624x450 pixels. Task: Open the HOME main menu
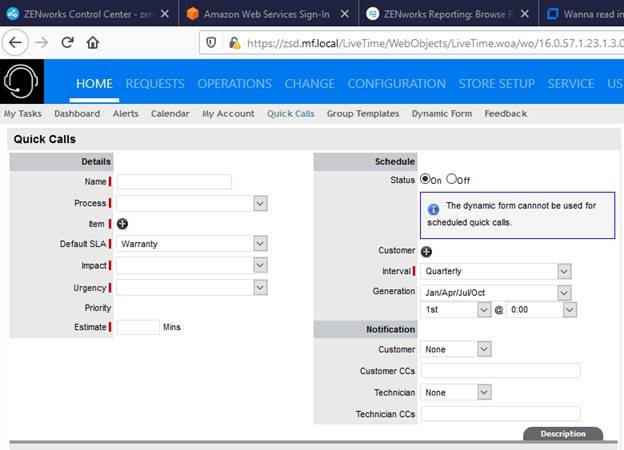[x=94, y=84]
